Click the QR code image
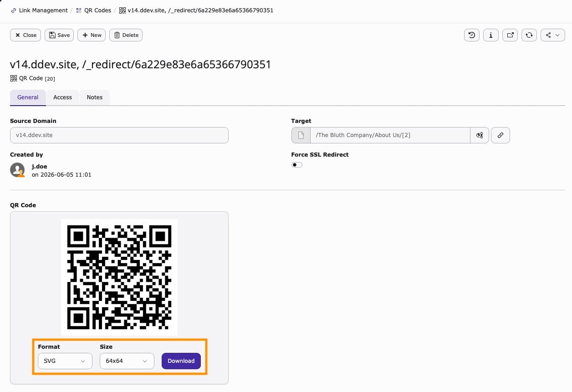The height and width of the screenshot is (392, 572). pos(119,277)
